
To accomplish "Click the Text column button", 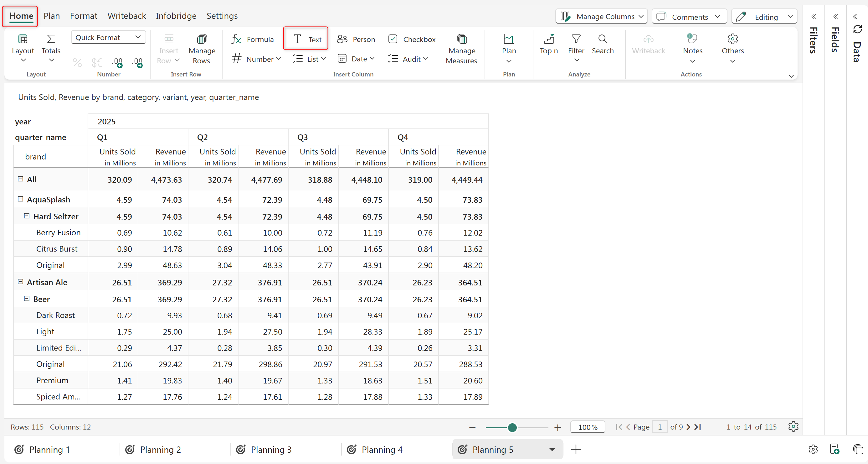I will point(306,39).
